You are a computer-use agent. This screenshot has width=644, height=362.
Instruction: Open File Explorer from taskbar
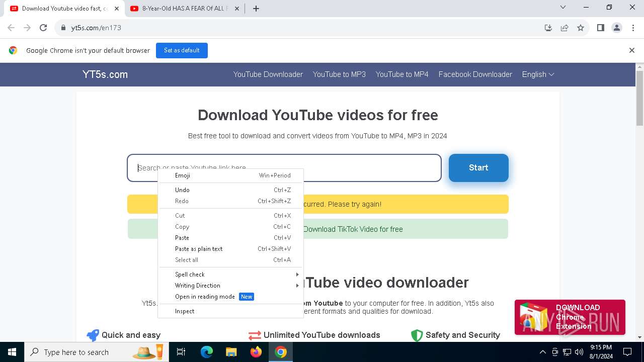click(x=231, y=352)
